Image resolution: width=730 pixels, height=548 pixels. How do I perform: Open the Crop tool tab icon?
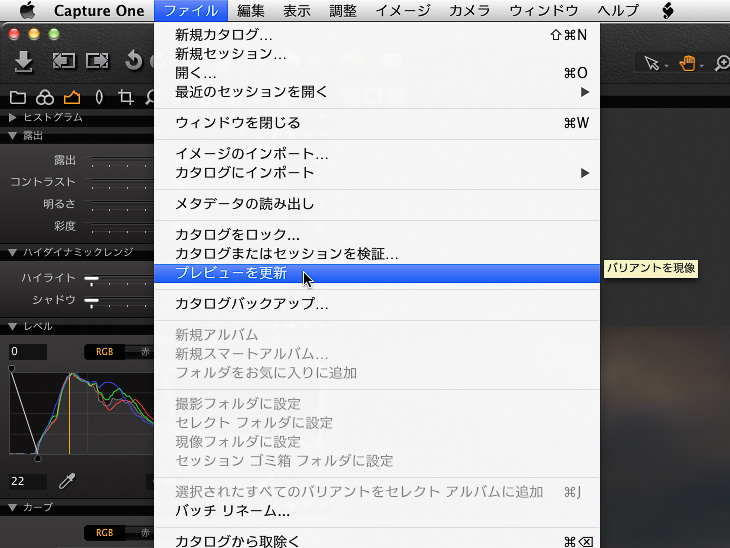(125, 97)
